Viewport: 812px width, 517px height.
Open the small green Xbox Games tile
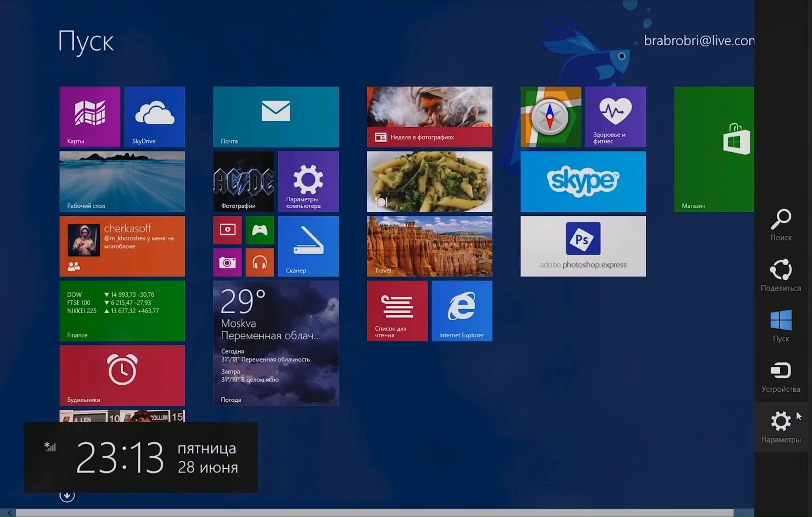[x=259, y=230]
